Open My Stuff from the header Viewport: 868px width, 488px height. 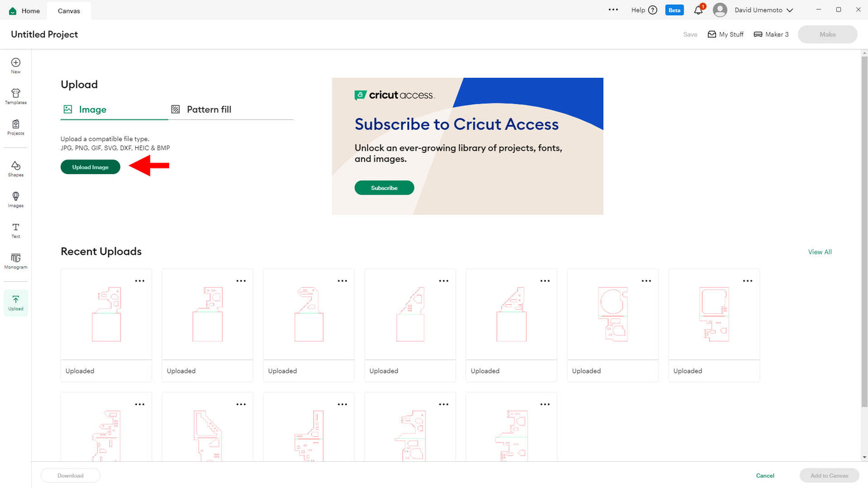point(725,35)
